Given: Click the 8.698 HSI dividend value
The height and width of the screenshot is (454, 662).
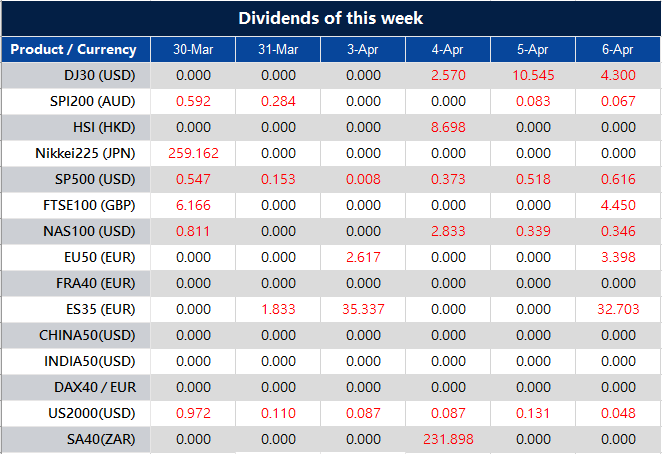Looking at the screenshot, I should pyautogui.click(x=448, y=127).
